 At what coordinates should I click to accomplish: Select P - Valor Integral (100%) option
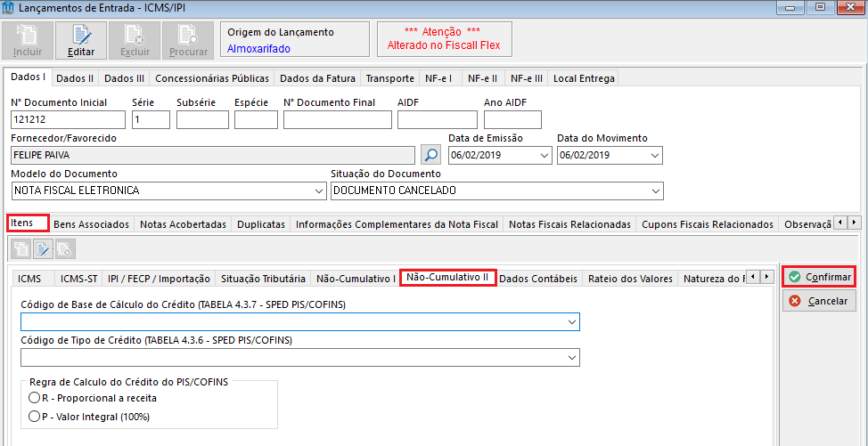click(33, 417)
